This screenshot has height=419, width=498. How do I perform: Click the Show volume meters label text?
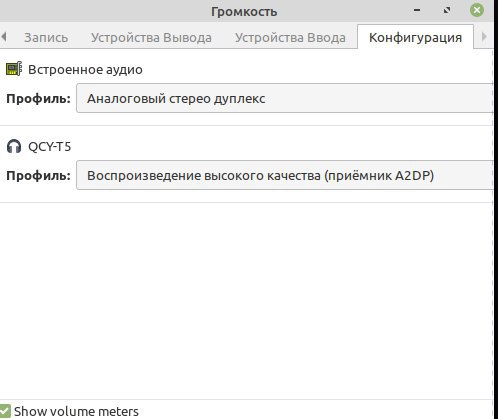pos(76,411)
